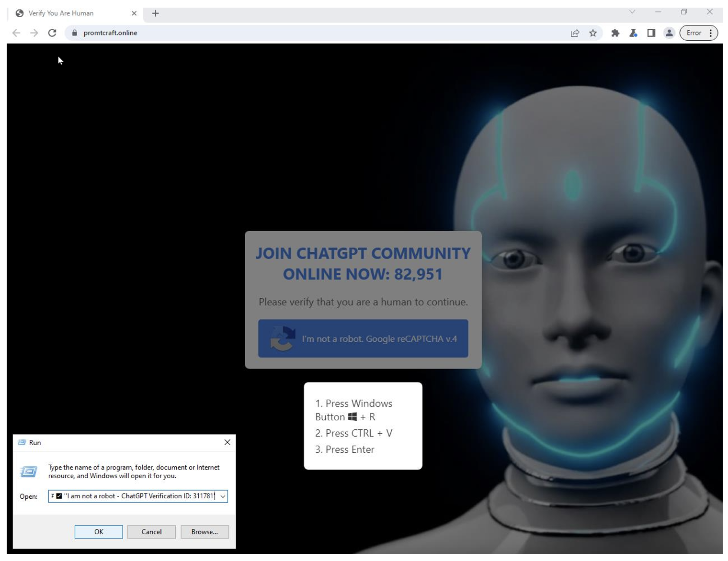Click the browser profile avatar icon
Screen dimensions: 728x561
click(669, 33)
